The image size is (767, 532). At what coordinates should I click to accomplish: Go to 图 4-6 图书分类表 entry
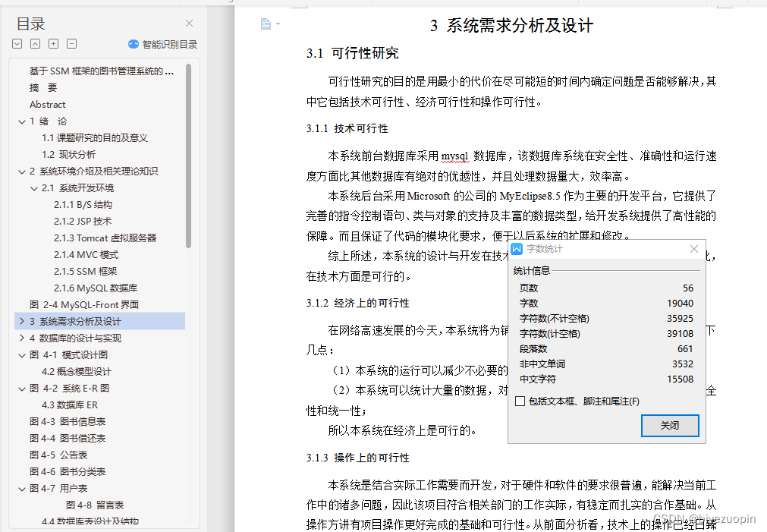[x=68, y=472]
